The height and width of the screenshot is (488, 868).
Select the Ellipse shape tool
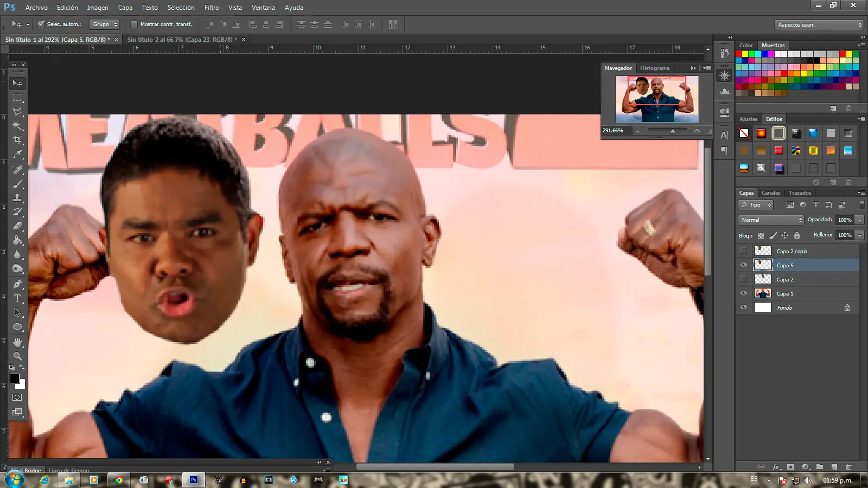pos(17,326)
